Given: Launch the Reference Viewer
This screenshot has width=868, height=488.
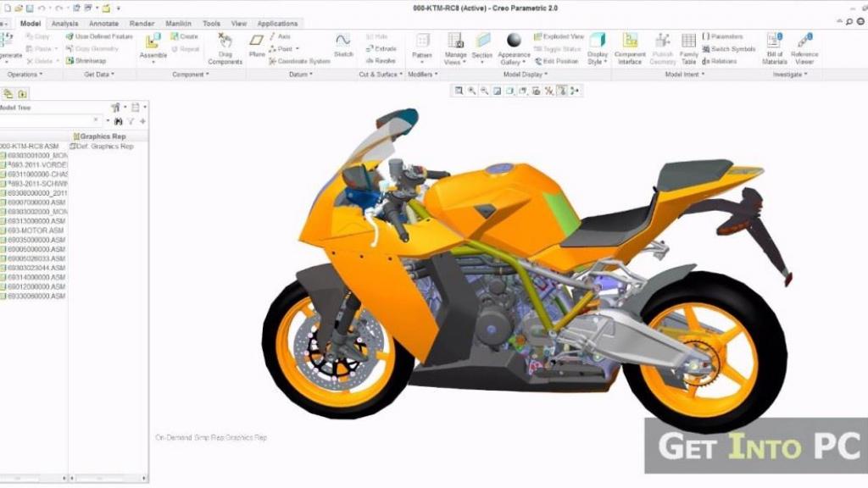Looking at the screenshot, I should click(804, 48).
